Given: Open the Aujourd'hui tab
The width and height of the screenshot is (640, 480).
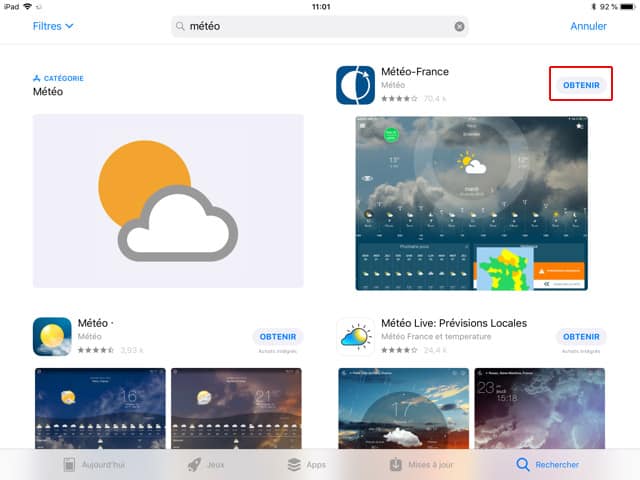Looking at the screenshot, I should 96,464.
